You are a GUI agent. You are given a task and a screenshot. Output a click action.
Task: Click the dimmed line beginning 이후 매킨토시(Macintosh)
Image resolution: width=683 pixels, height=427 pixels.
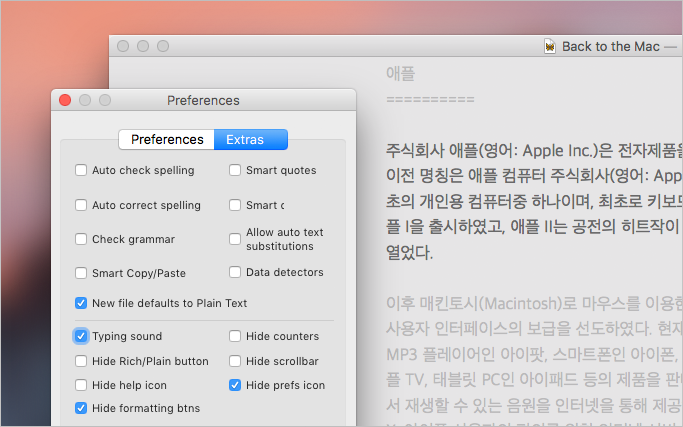click(x=534, y=303)
